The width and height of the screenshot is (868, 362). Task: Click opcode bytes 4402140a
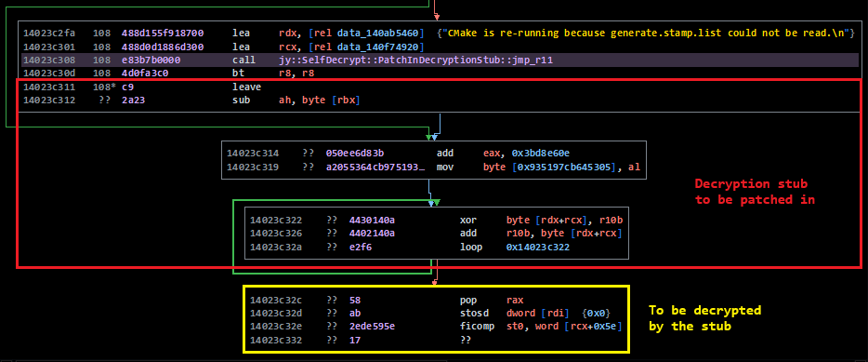pyautogui.click(x=372, y=234)
